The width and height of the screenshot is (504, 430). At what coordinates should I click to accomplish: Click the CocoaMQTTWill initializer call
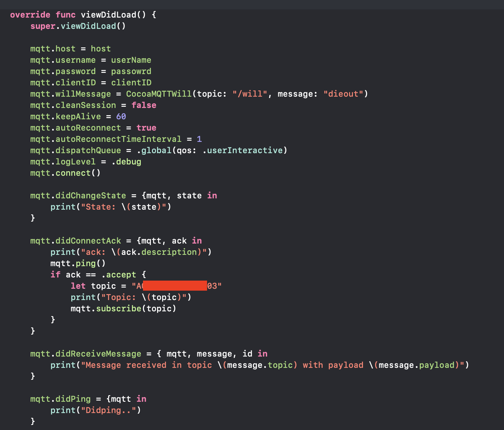(159, 94)
